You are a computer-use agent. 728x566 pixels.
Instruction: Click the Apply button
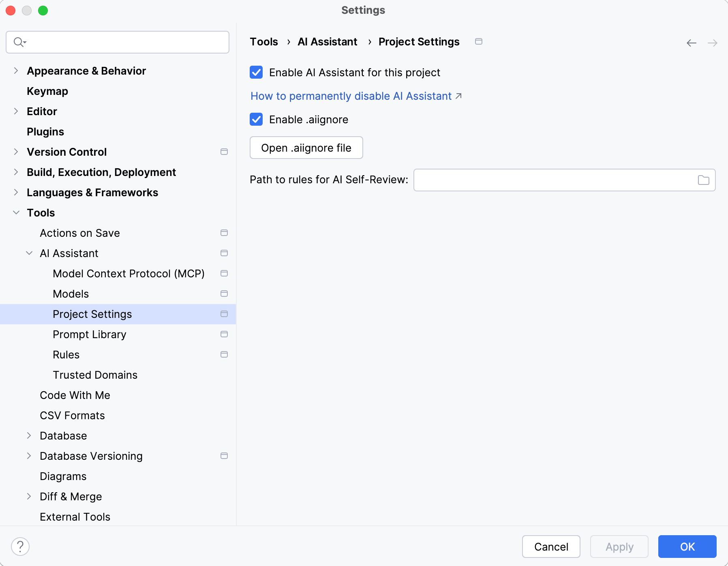tap(619, 547)
